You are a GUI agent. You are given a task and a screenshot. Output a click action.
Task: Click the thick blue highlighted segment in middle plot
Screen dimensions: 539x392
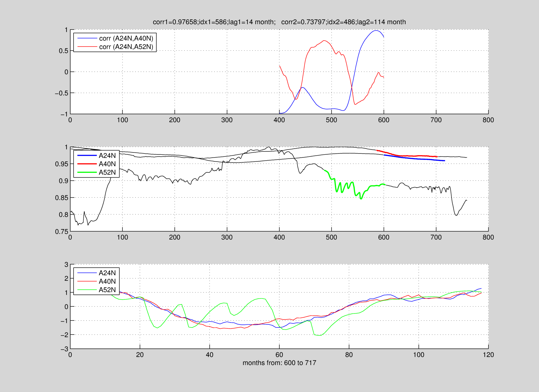(x=414, y=159)
